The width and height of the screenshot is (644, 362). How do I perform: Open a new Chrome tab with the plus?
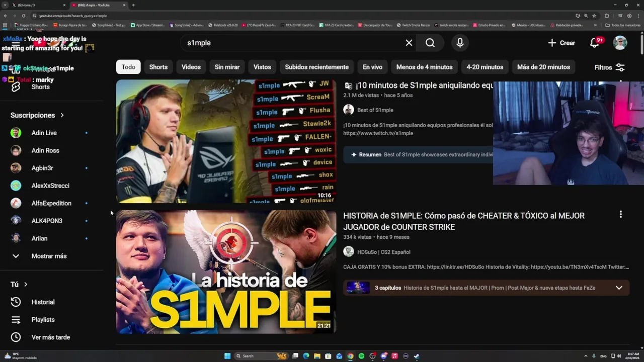pyautogui.click(x=133, y=5)
